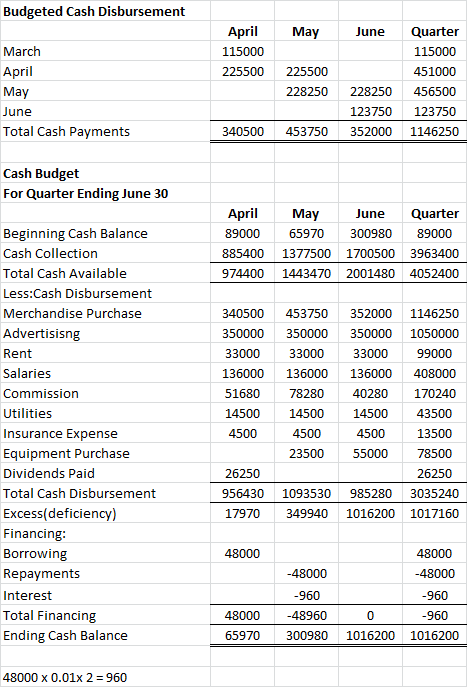Select the 23500 May equipment purchase cell
Viewport: 467px width, 687px height.
point(306,453)
